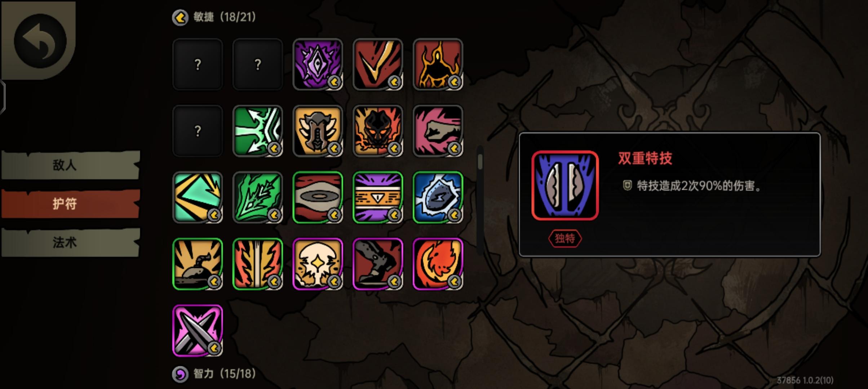Pick the glowing skull amulet icon
Viewport: 868px width, 389px height.
tap(318, 264)
